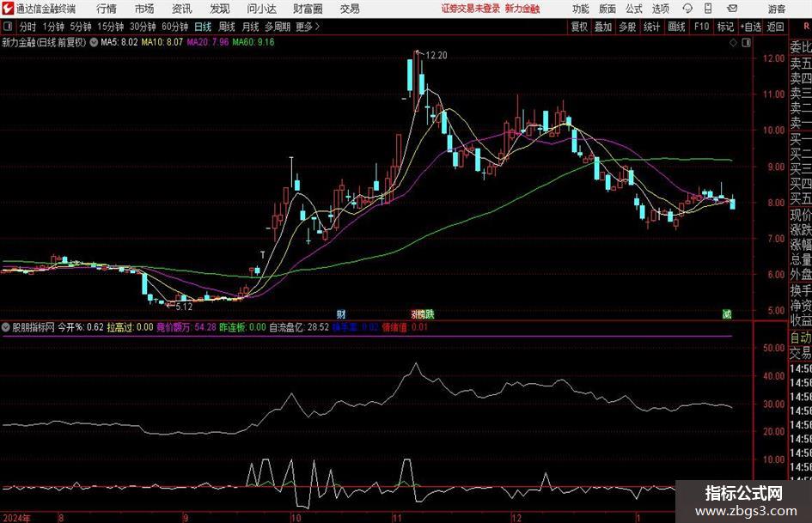Click the 证券交易未登录 login link
The image size is (812, 523).
[x=471, y=9]
